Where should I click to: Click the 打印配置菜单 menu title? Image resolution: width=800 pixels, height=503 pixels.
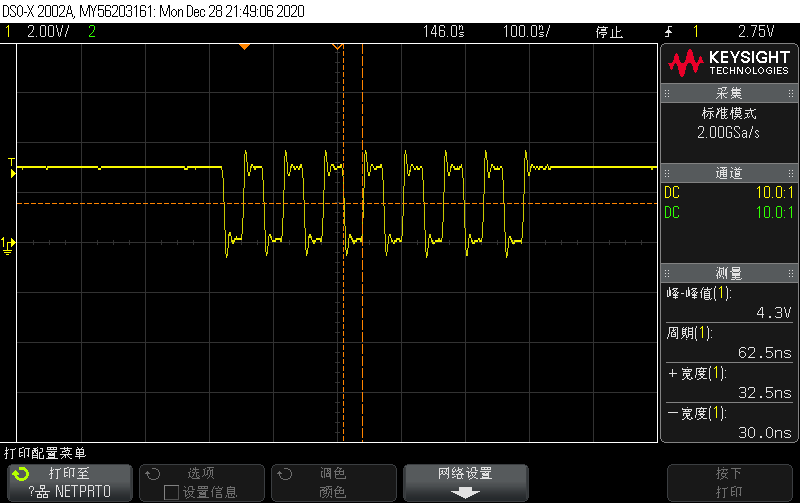pos(45,453)
